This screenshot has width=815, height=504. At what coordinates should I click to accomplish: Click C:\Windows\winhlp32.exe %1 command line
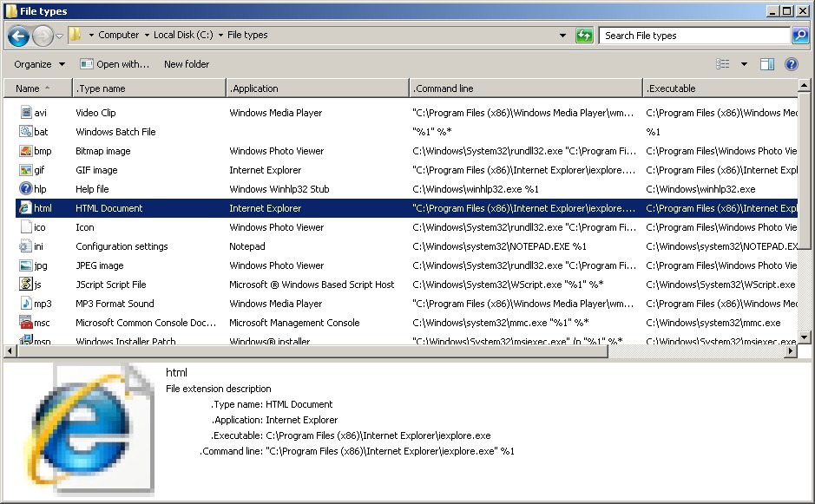476,189
